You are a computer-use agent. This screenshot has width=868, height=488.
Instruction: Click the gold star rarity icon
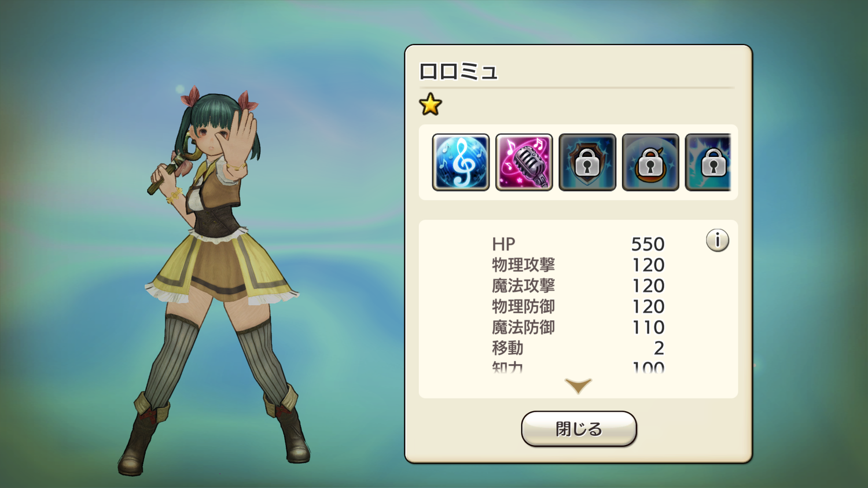431,105
